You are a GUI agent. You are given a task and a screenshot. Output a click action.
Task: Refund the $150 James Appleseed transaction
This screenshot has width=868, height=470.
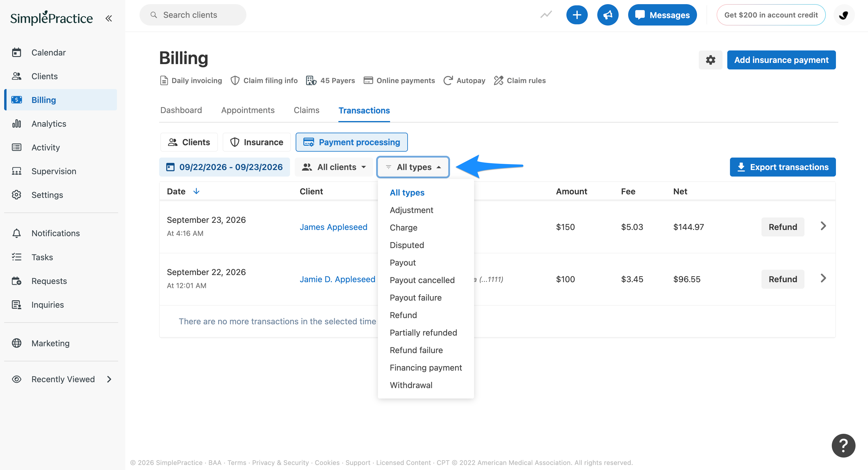click(783, 227)
